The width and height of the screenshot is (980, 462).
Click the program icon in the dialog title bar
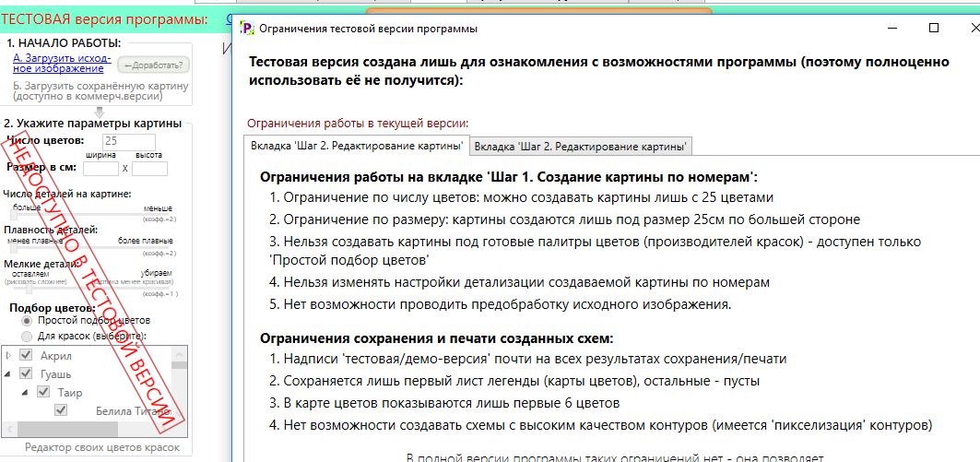247,29
